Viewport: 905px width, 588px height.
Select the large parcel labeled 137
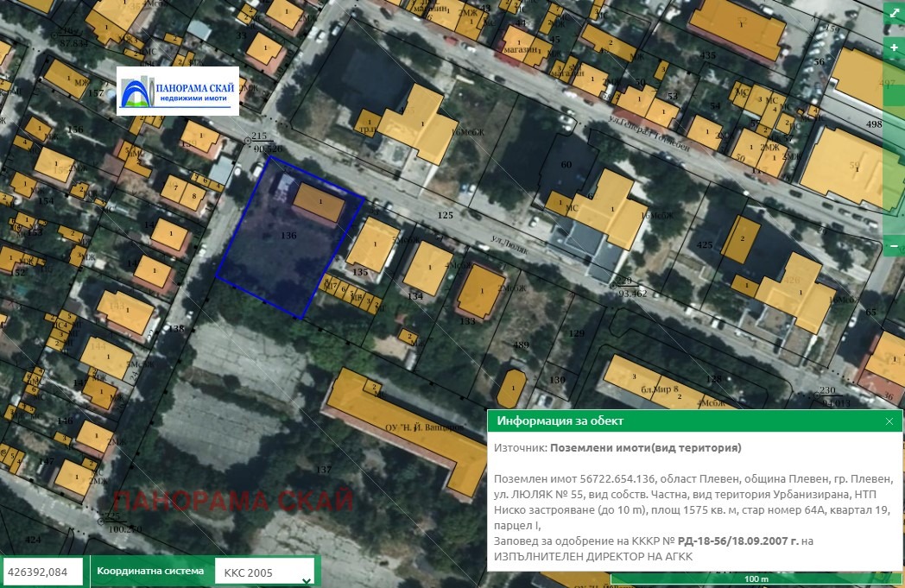tap(324, 469)
